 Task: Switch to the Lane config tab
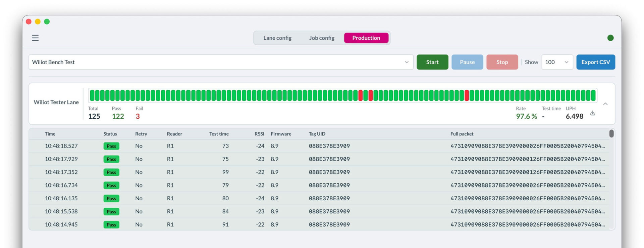tap(277, 38)
